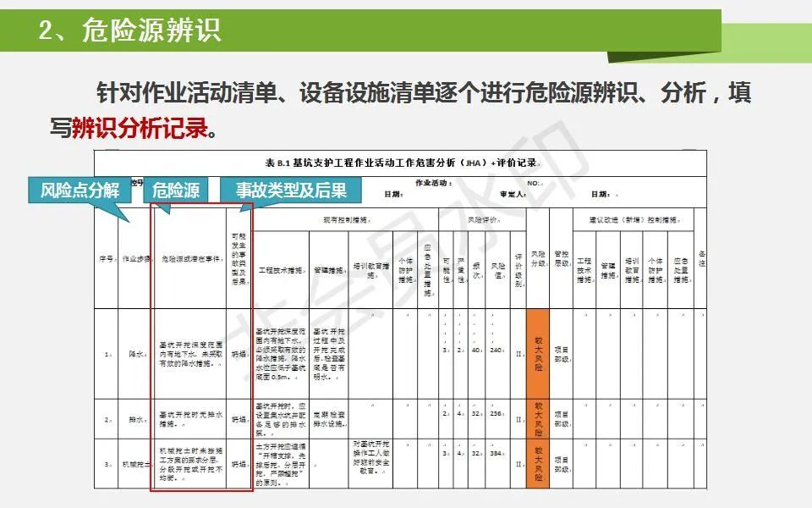812x508 pixels.
Task: Click the "NO:" form label
Action: 535,183
